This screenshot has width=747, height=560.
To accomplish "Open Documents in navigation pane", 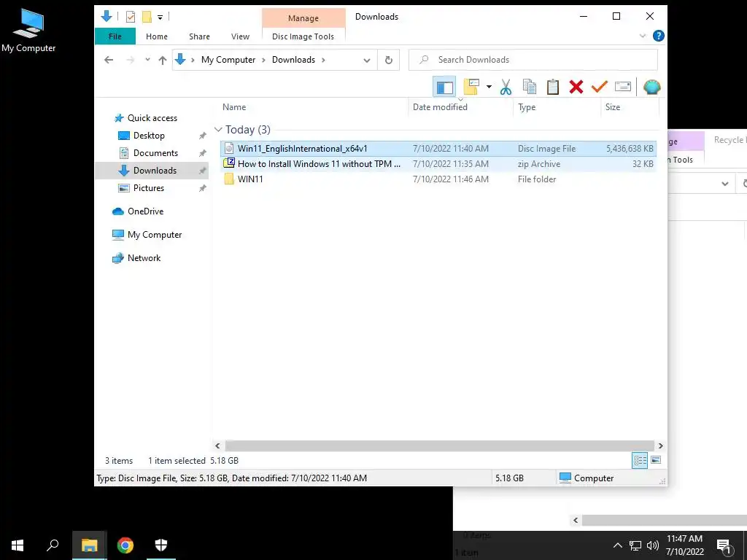I will pyautogui.click(x=155, y=153).
